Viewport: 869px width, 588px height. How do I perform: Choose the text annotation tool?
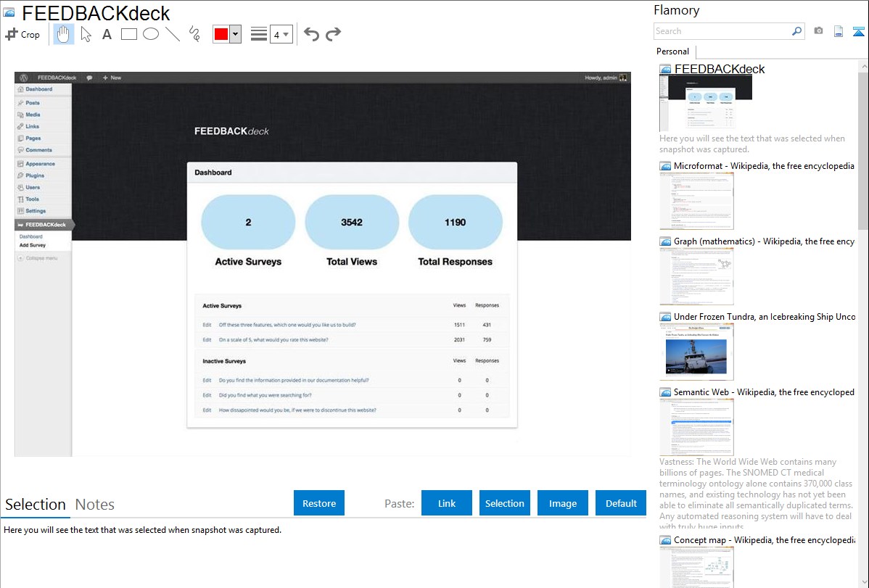107,34
